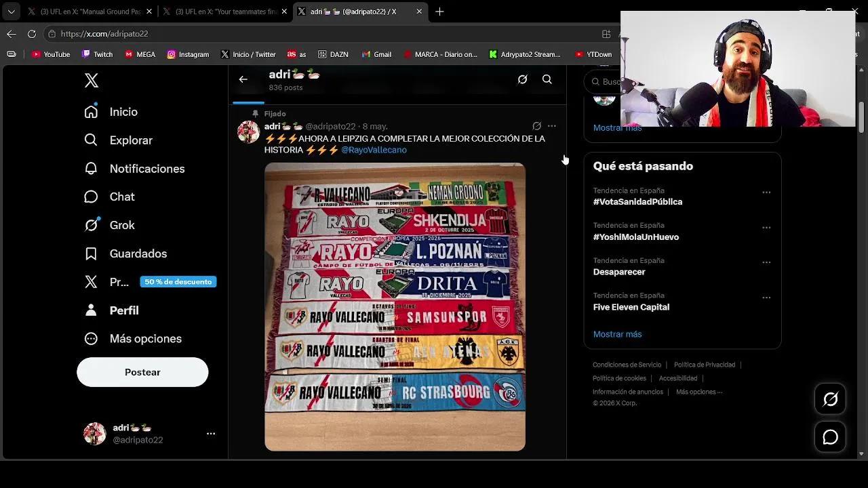868x488 pixels.
Task: Open the browser tab search dropdown
Action: (11, 12)
